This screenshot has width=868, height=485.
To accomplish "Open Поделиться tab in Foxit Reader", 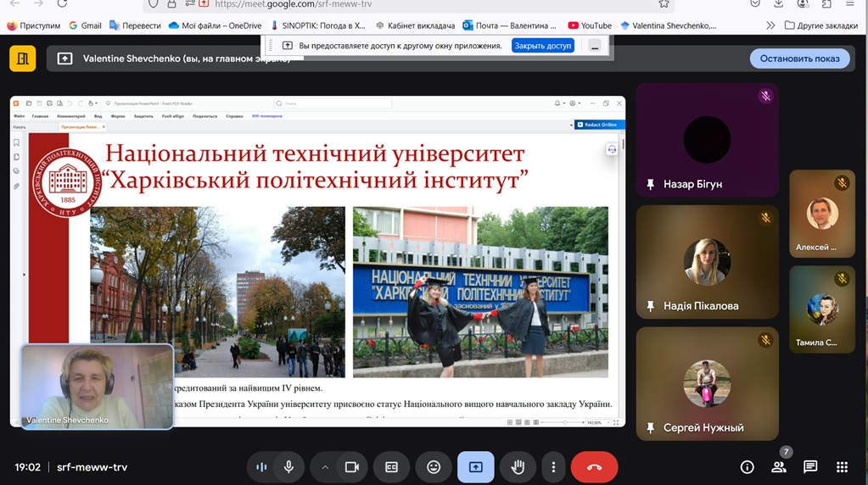I will (x=204, y=116).
